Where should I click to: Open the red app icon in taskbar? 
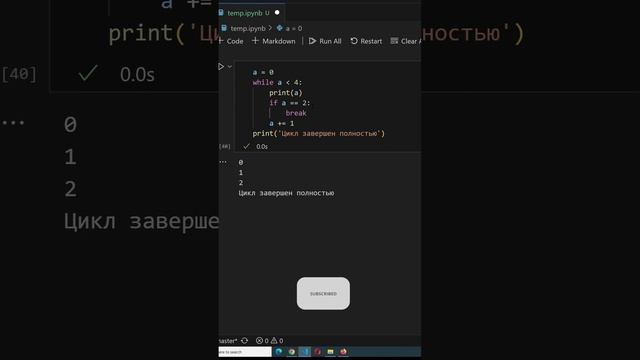318,351
